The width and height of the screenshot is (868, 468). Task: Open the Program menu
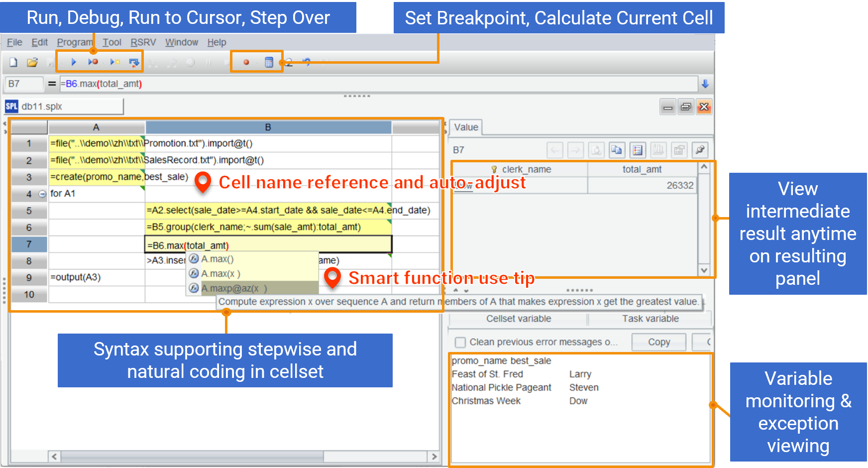click(x=75, y=42)
